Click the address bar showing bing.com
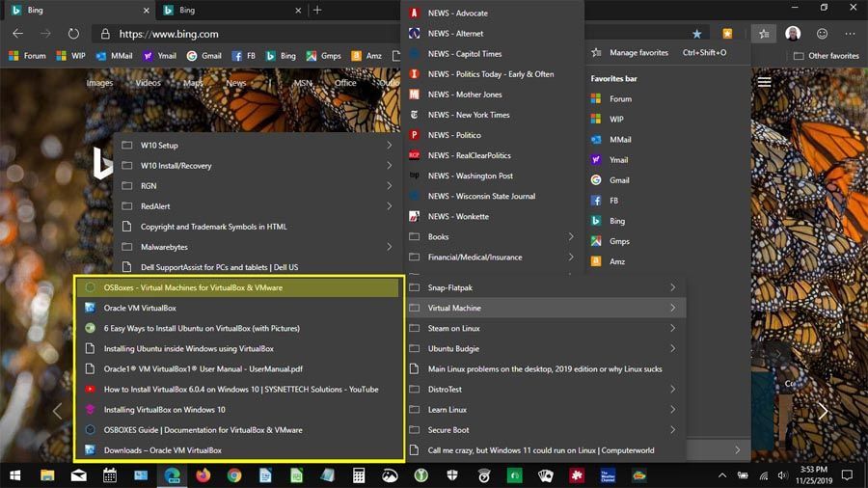 244,34
